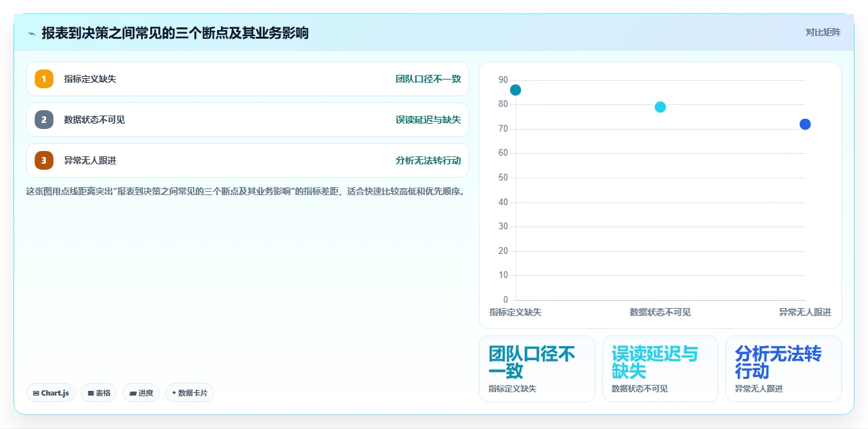Click the 数据卡片 tag
This screenshot has width=868, height=429.
190,393
